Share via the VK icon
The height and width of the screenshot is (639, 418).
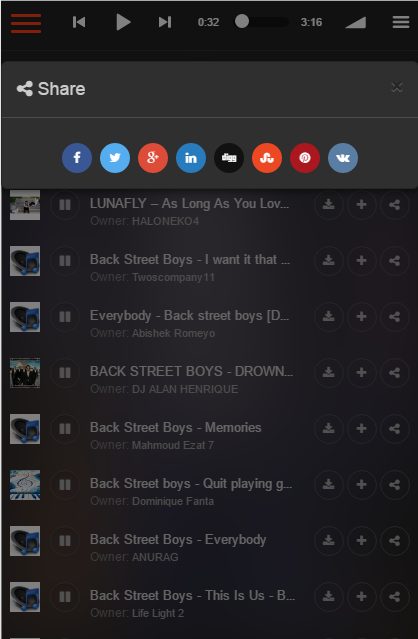343,158
